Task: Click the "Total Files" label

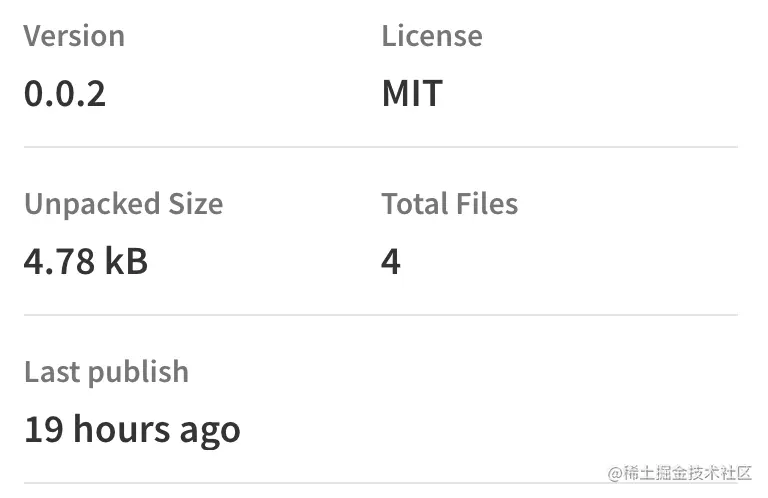Action: coord(449,204)
